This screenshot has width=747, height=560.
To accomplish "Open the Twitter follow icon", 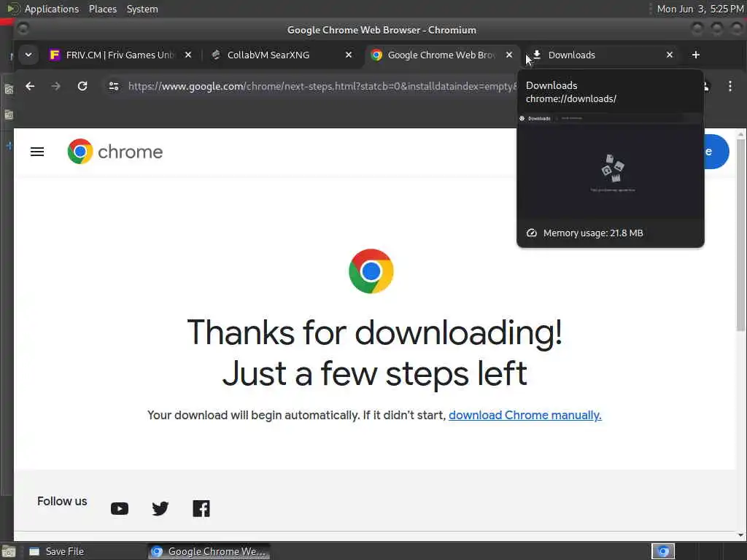I will 160,508.
